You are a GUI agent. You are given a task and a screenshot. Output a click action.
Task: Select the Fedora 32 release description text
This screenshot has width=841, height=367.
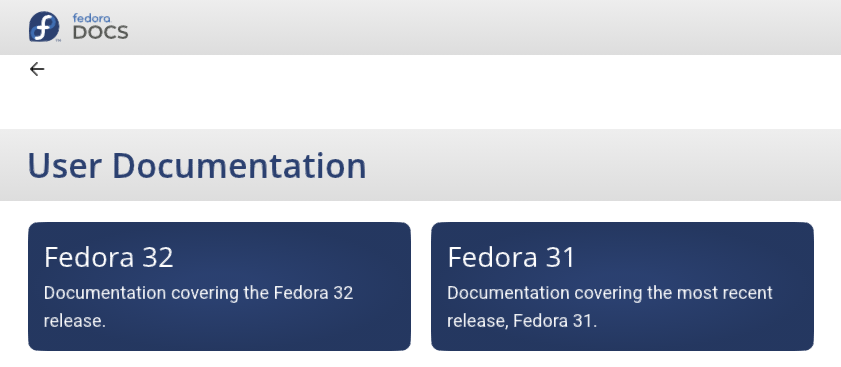(x=198, y=307)
